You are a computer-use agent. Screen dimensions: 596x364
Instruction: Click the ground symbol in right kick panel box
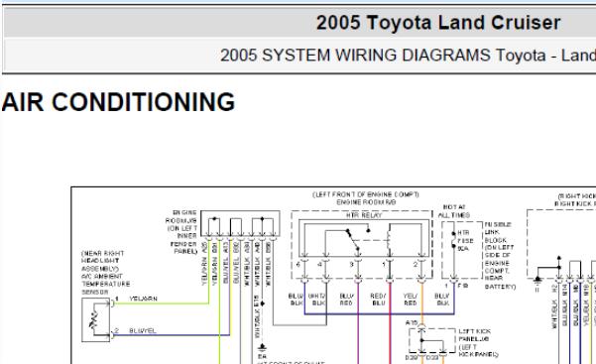point(537,280)
